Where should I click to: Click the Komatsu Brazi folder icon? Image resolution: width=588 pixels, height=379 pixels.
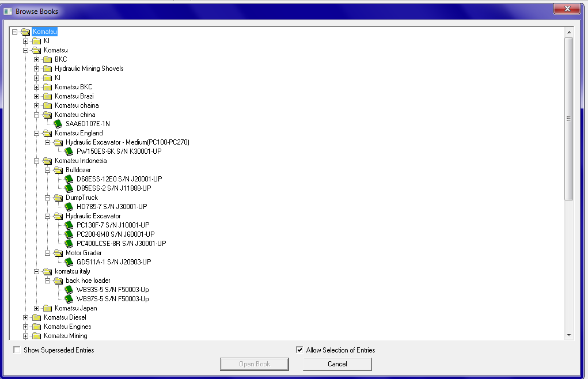tap(48, 96)
